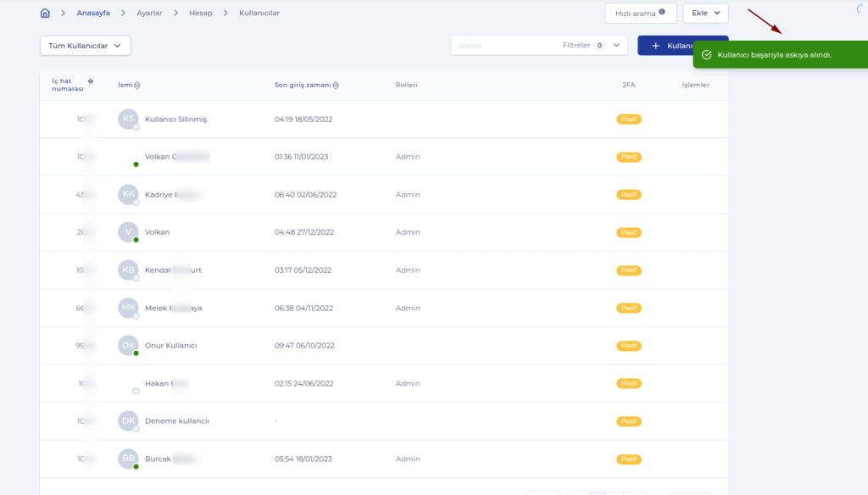Sort by İsmi column icon
868x495 pixels.
[136, 86]
